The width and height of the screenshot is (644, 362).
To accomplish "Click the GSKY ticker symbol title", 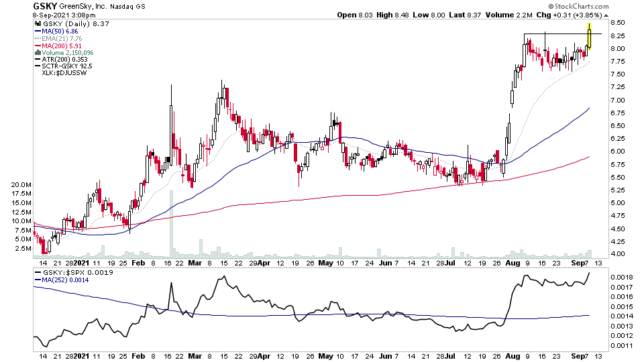I will (45, 6).
